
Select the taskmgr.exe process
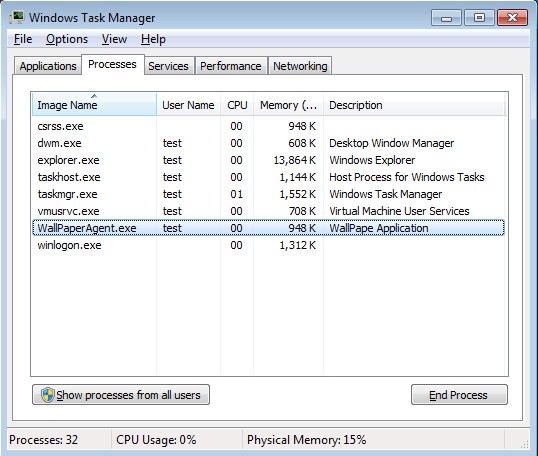(268, 194)
